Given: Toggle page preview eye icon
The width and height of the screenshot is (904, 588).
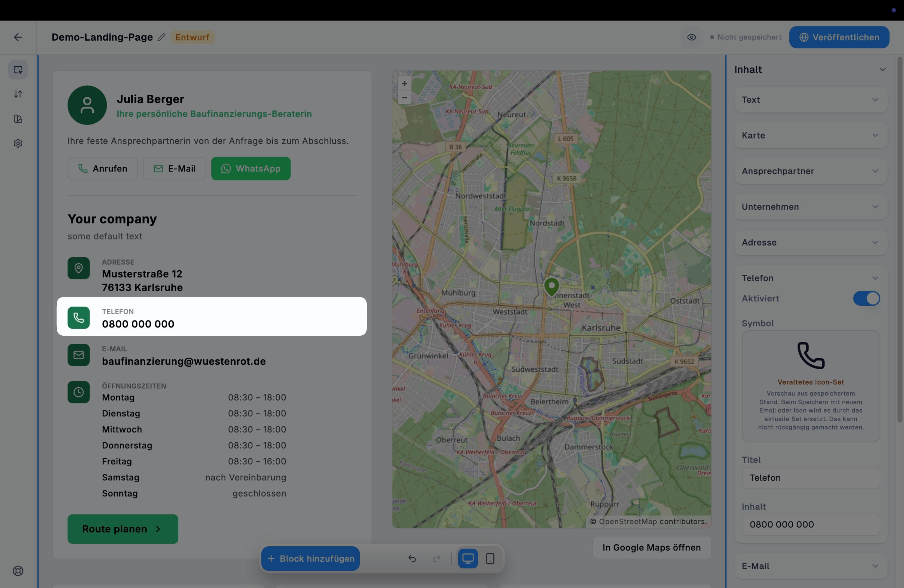Looking at the screenshot, I should point(692,37).
